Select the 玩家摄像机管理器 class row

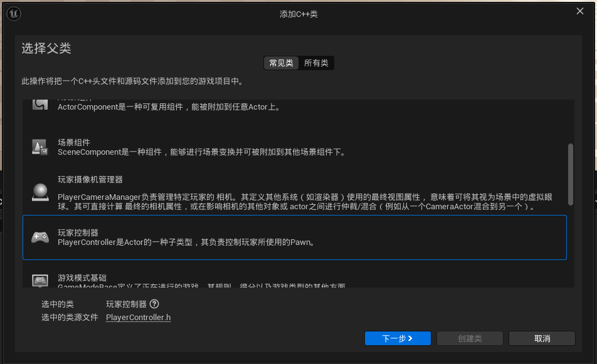coord(295,192)
